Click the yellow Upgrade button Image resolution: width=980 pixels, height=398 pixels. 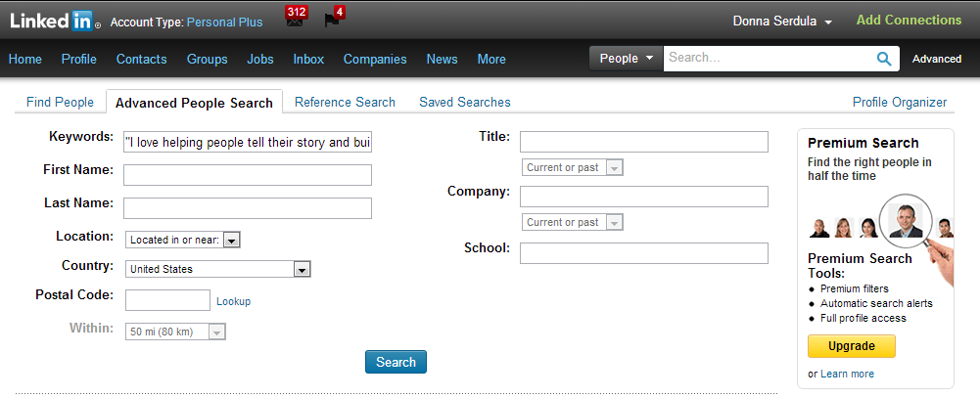point(851,347)
